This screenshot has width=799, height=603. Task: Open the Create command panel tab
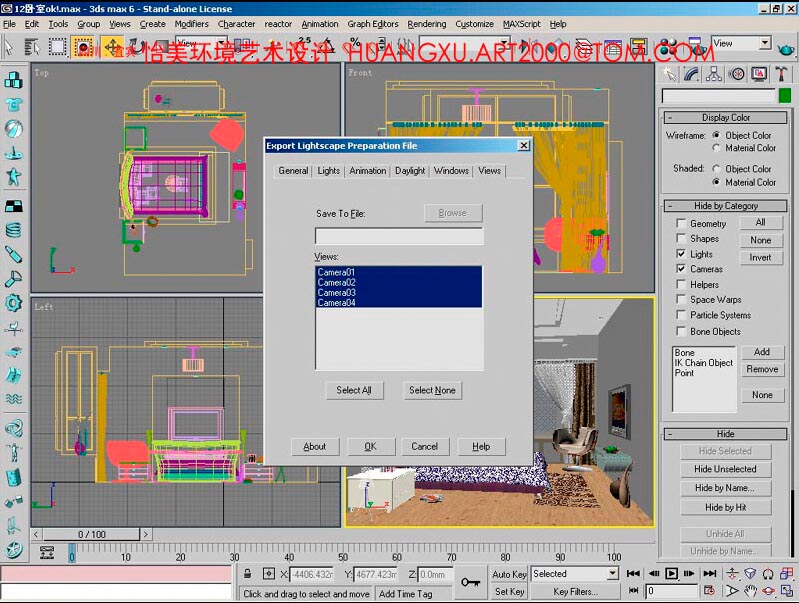pos(669,74)
